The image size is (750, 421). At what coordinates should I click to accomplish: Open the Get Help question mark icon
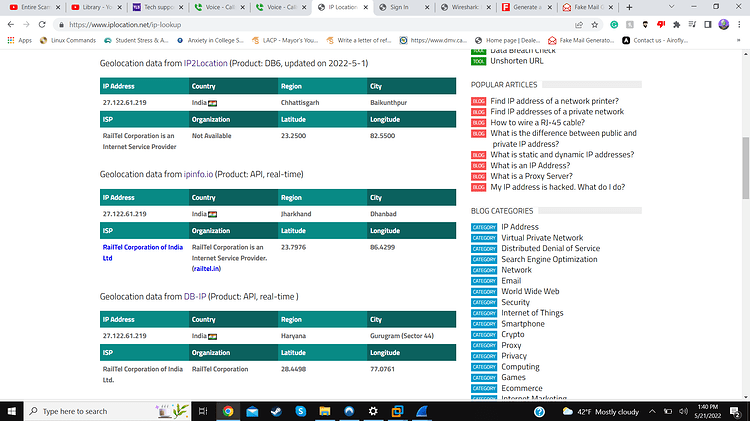(x=540, y=412)
